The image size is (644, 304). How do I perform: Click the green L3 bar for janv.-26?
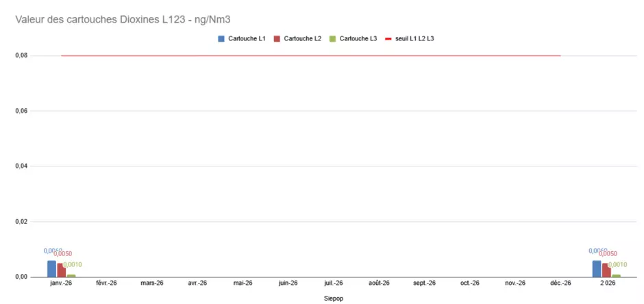coord(71,275)
